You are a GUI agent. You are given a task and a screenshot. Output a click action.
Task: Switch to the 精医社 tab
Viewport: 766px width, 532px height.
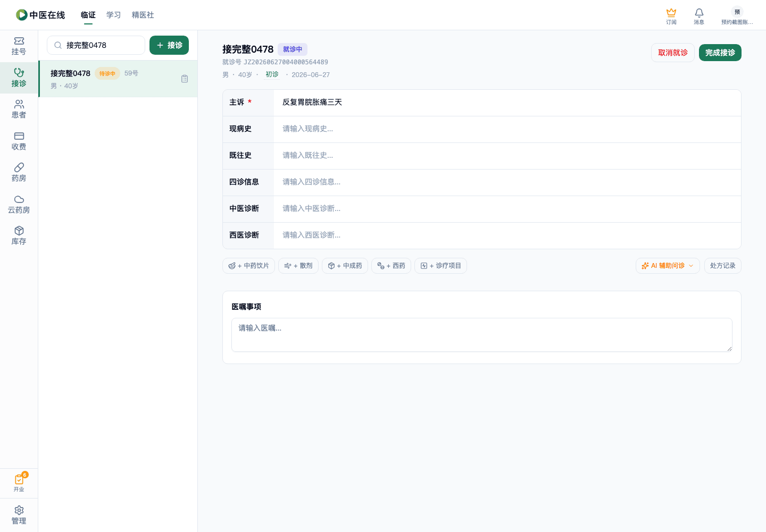click(143, 15)
